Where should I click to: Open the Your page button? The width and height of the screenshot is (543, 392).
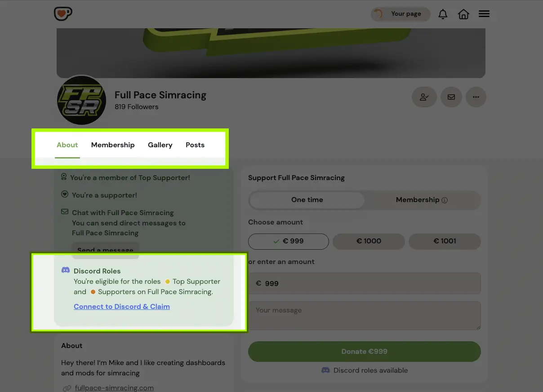400,14
